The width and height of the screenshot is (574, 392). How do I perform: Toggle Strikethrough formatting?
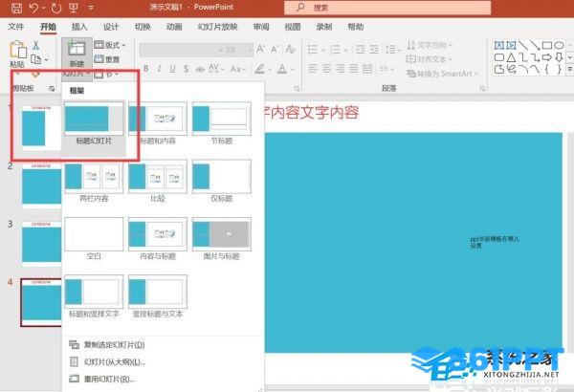(200, 69)
